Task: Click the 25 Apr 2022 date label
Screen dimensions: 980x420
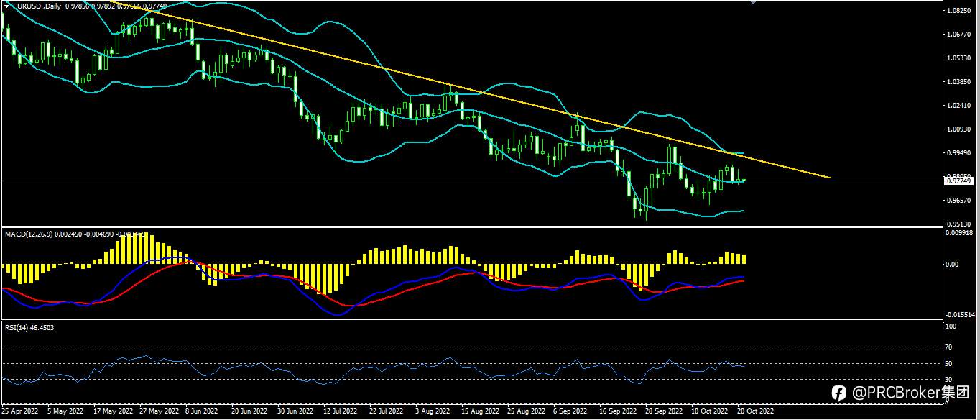Action: [20, 412]
